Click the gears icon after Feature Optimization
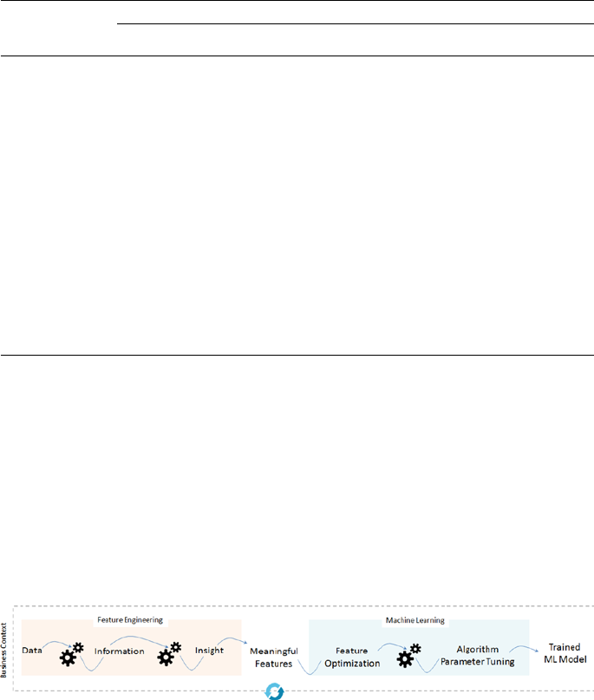 (409, 656)
